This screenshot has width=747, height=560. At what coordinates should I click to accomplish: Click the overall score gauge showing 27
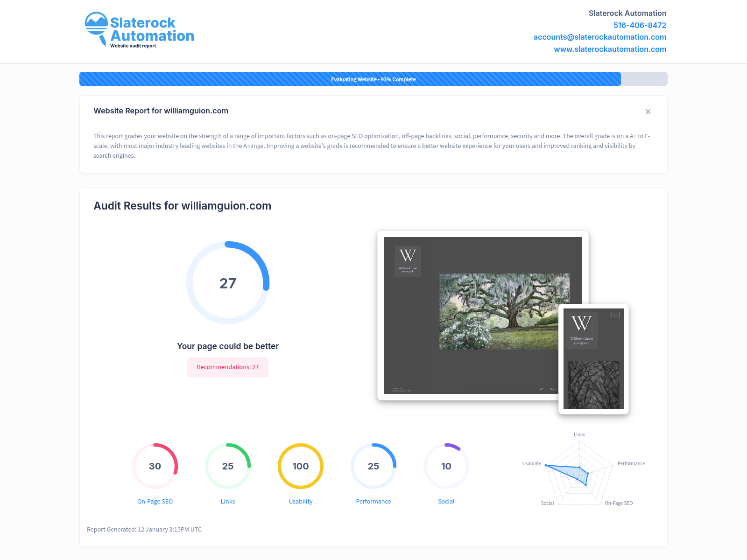click(x=228, y=283)
